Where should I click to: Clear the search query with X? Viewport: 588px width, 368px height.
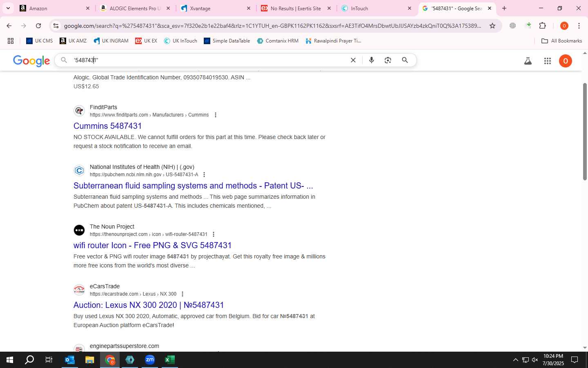(353, 60)
